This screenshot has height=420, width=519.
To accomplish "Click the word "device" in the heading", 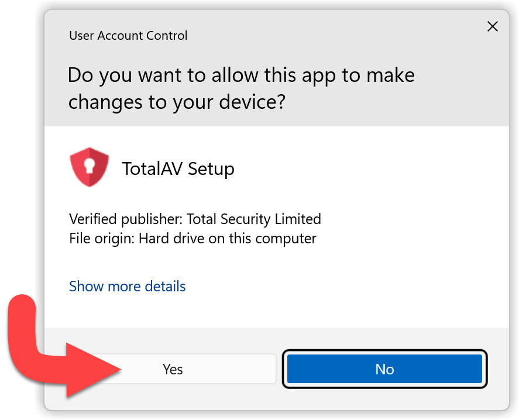I will 246,102.
